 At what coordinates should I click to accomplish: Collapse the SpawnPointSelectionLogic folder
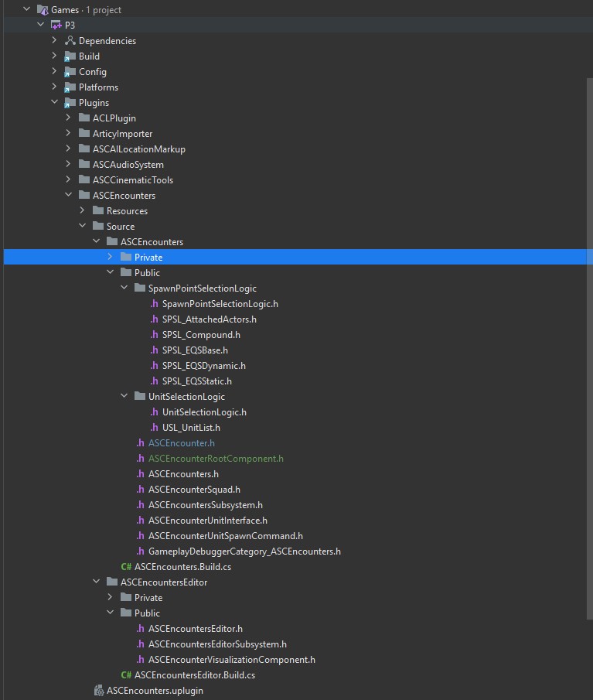[x=123, y=288]
